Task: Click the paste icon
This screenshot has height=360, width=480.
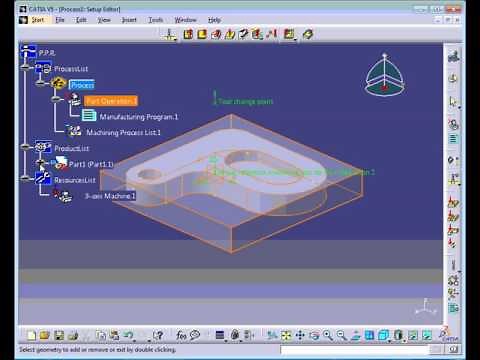Action: click(114, 335)
